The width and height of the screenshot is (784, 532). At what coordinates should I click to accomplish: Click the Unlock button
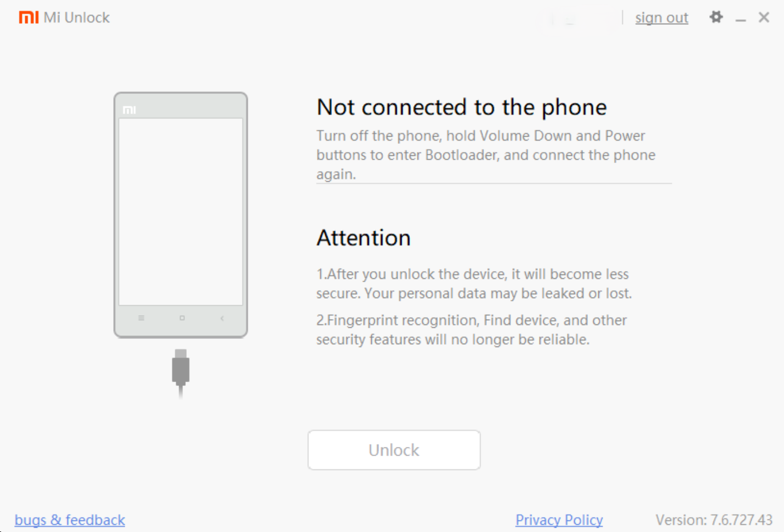(x=394, y=450)
